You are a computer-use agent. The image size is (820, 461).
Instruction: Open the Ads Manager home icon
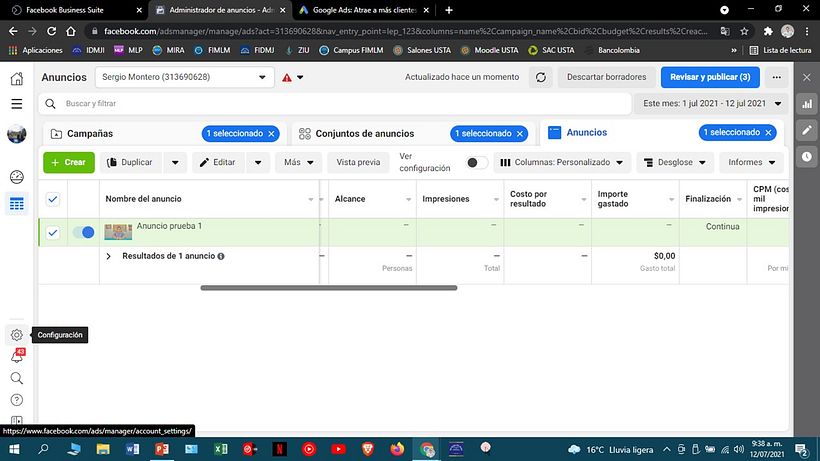(17, 78)
